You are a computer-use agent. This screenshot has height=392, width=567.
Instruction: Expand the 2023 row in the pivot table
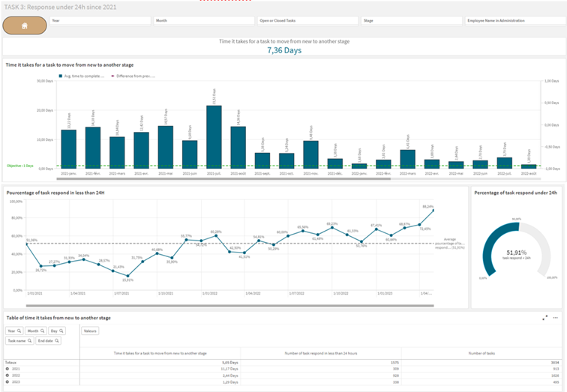click(7, 383)
